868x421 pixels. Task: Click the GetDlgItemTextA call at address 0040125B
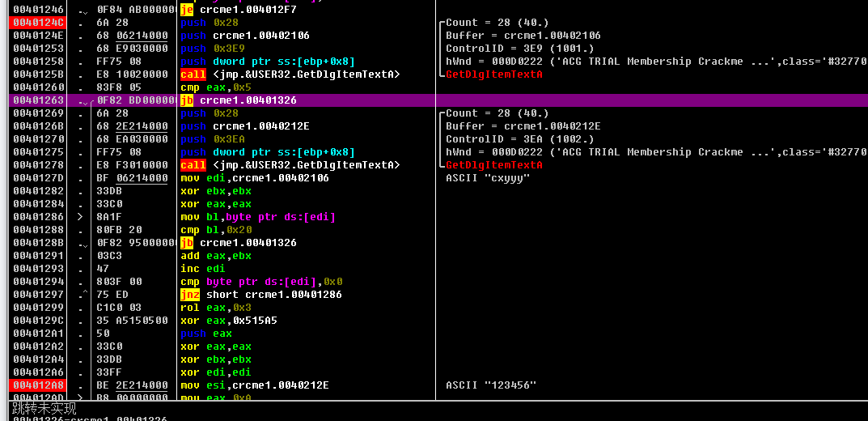290,74
